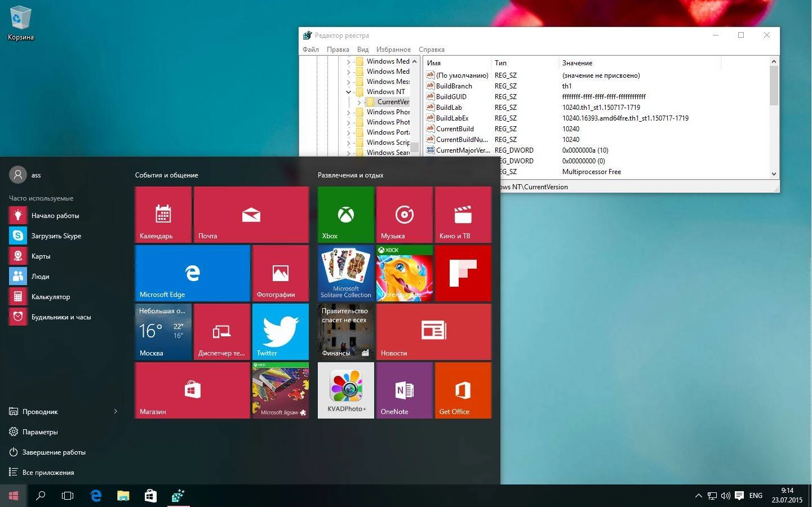The image size is (812, 507).
Task: Select the BuildBranch registry value
Action: point(454,86)
